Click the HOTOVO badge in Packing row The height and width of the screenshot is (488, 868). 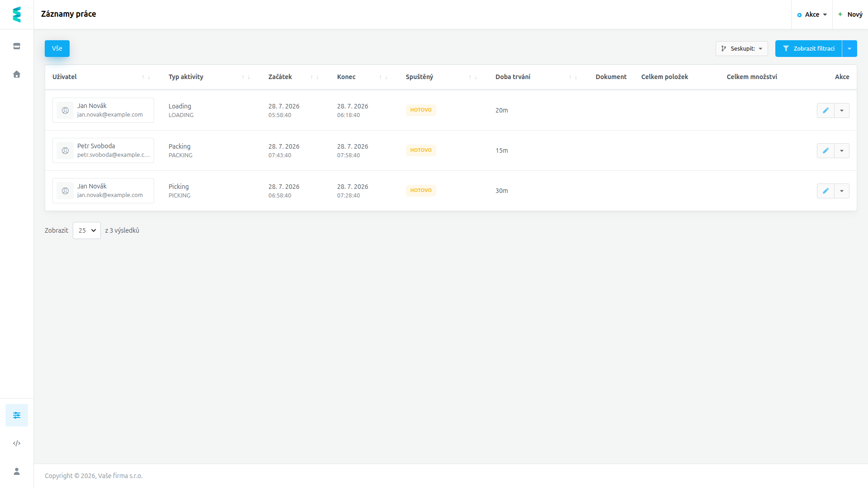coord(421,150)
